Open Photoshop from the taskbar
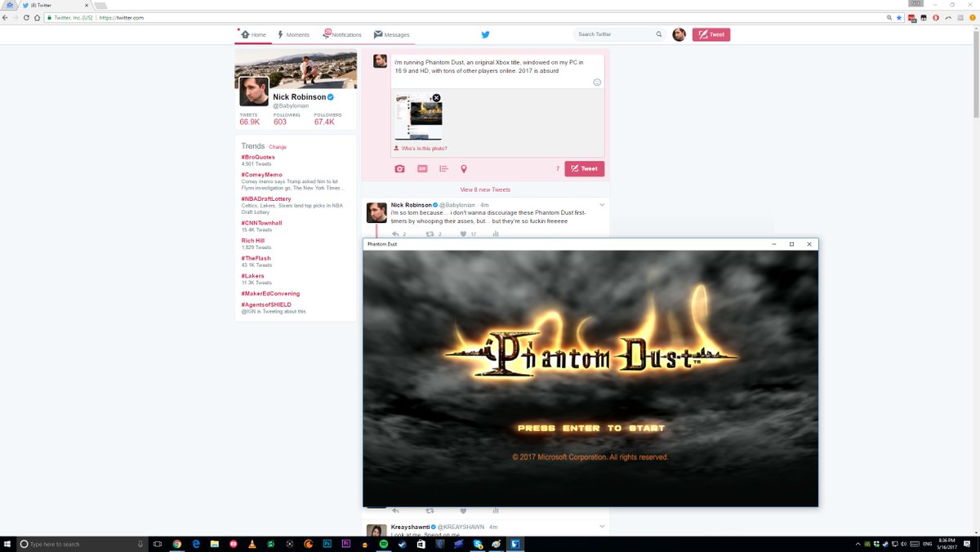This screenshot has width=980, height=552. coord(327,544)
